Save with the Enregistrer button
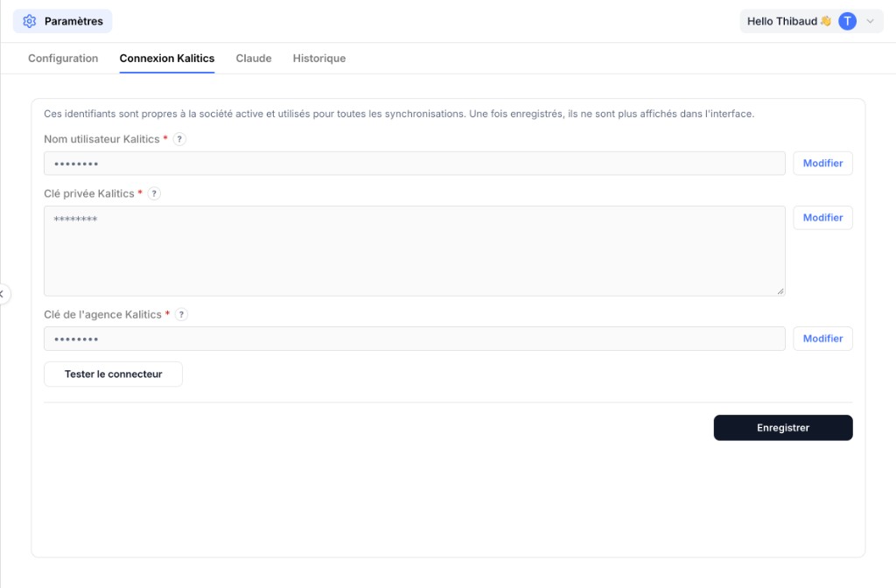896x588 pixels. [x=783, y=428]
